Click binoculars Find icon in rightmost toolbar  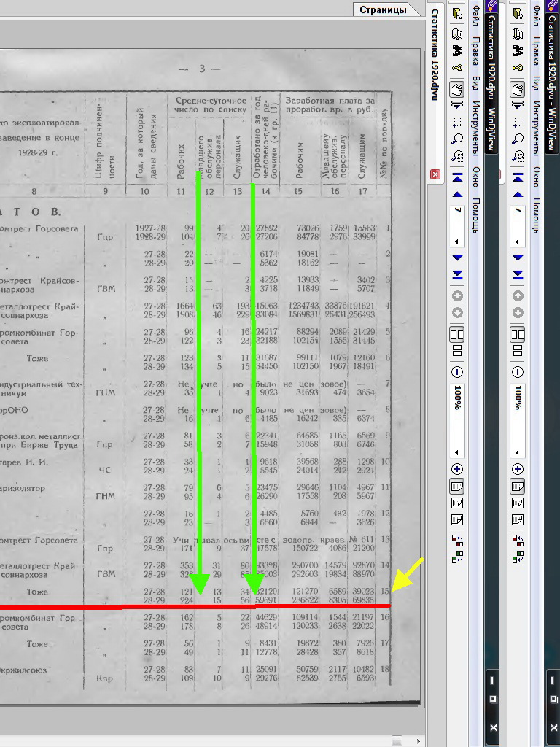coord(517,50)
